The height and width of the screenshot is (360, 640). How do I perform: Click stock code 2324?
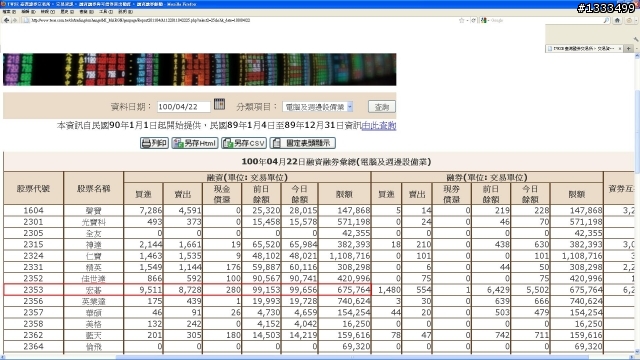(33, 256)
